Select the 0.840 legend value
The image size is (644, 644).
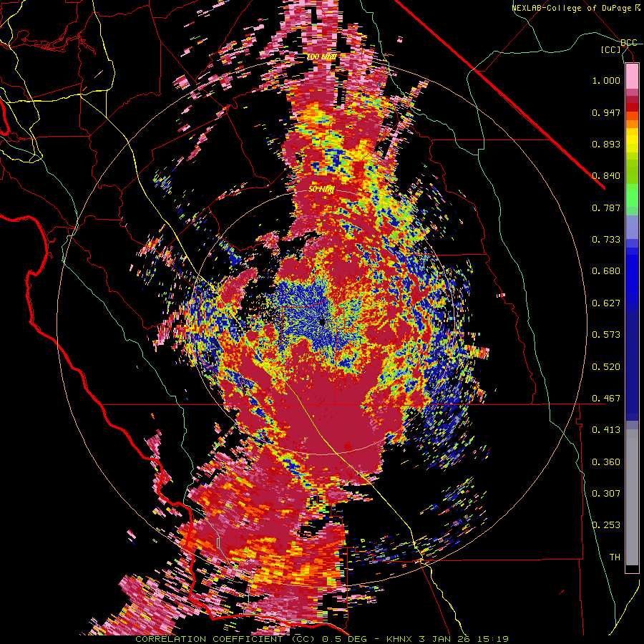coord(606,176)
